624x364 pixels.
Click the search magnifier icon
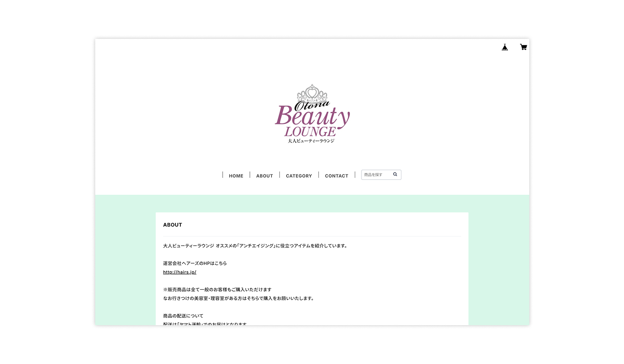click(395, 174)
